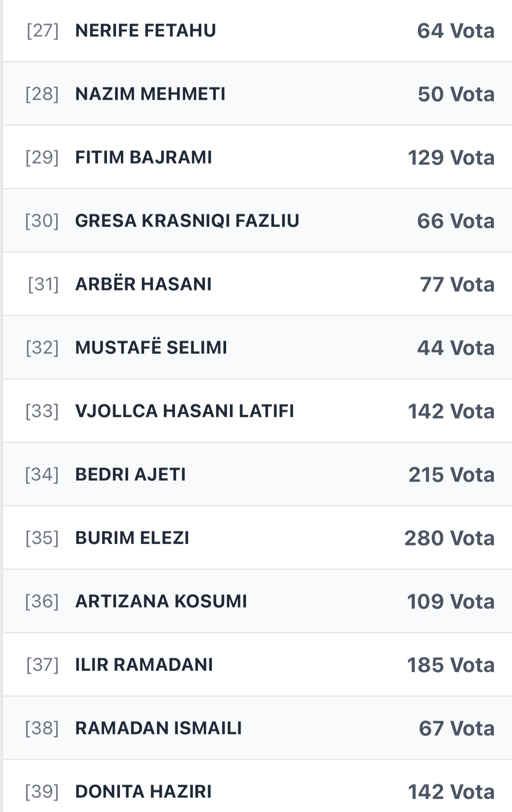
Task: Click the 280 Vota count
Action: (x=449, y=538)
